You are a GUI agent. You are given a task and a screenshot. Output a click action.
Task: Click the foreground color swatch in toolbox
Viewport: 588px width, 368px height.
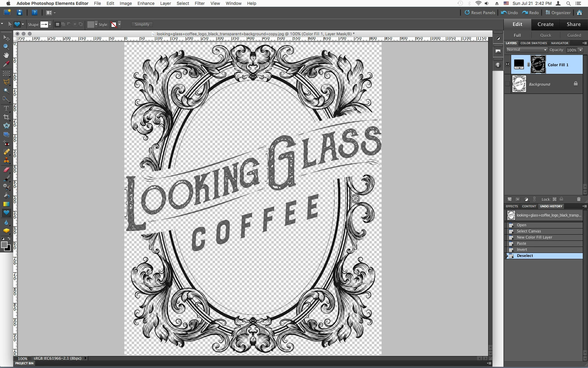tap(4, 245)
